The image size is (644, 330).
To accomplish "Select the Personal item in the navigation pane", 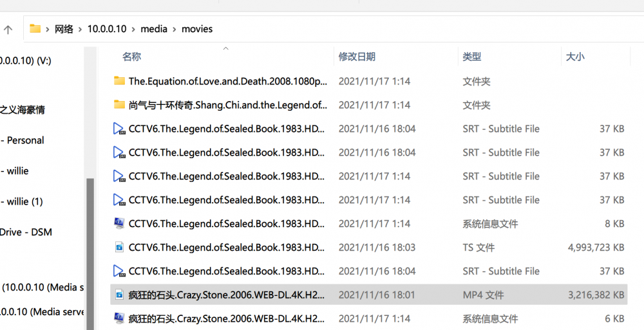I will [x=22, y=140].
